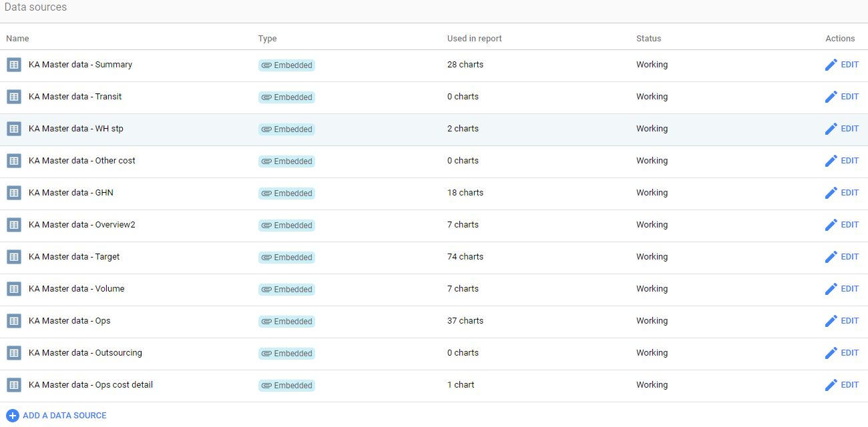Viewport: 868px width, 427px height.
Task: Click paperclip Embedded badge for WH stp
Action: coord(286,129)
